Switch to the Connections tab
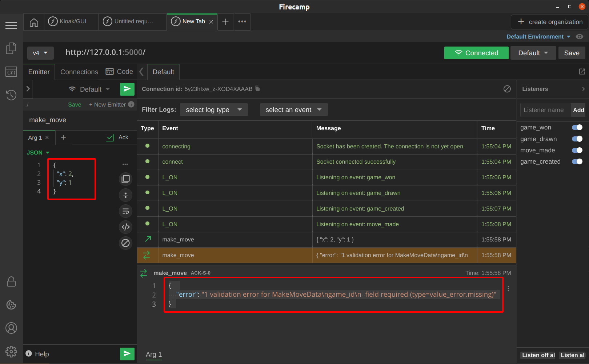The width and height of the screenshot is (589, 364). 79,72
